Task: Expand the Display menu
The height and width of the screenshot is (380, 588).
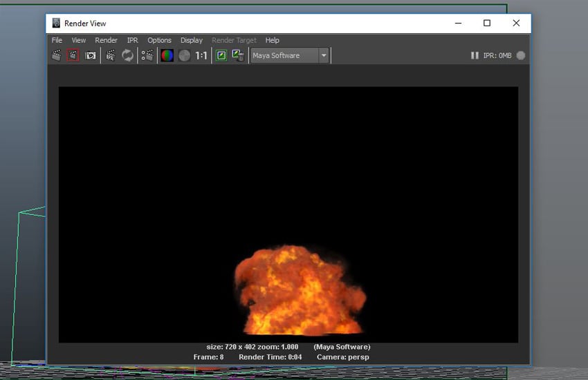Action: [192, 40]
